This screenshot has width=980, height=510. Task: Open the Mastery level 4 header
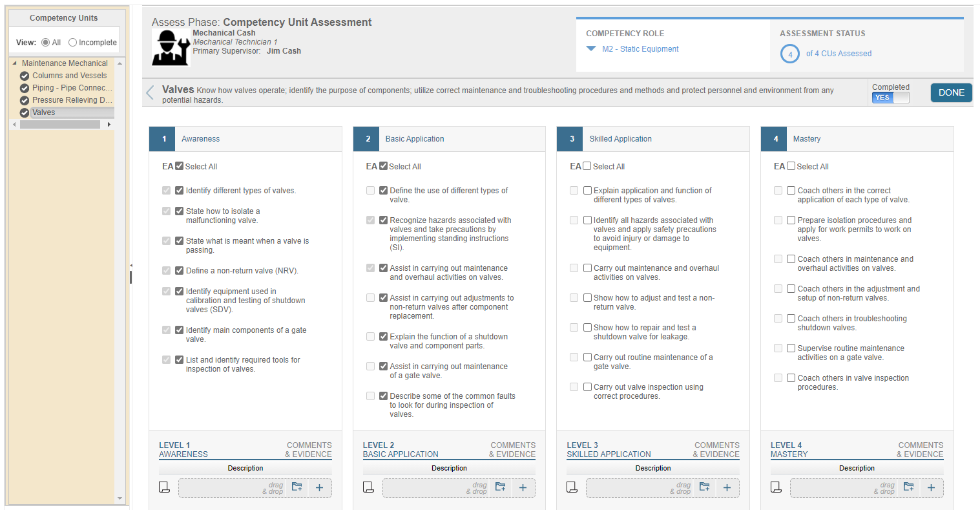[x=857, y=139]
